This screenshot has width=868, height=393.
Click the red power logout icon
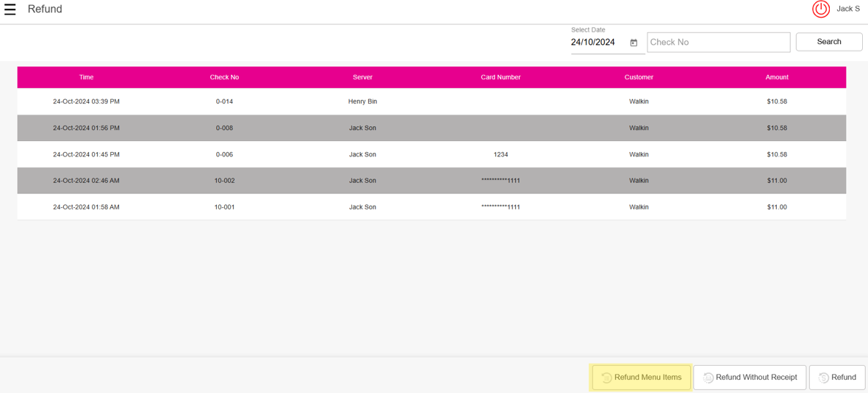[820, 9]
